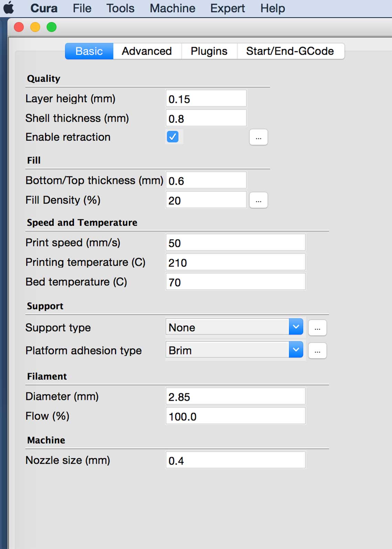Open the Machine menu
The width and height of the screenshot is (392, 549).
173,8
